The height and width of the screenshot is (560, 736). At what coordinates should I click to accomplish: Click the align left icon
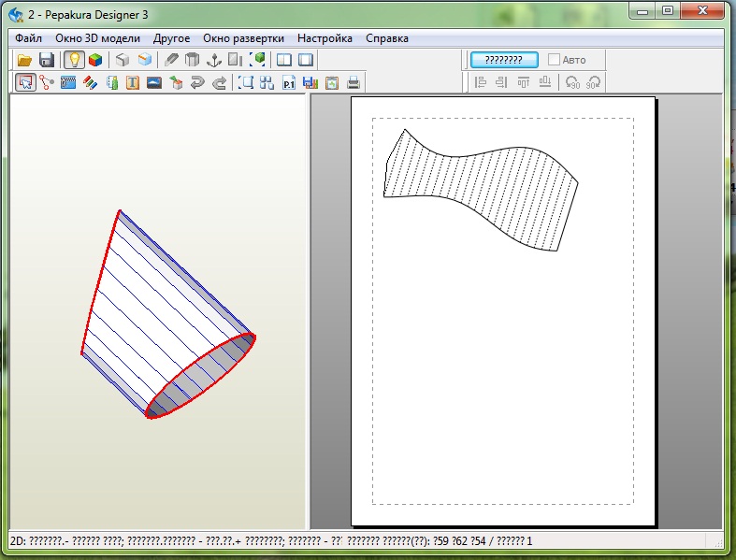click(480, 82)
